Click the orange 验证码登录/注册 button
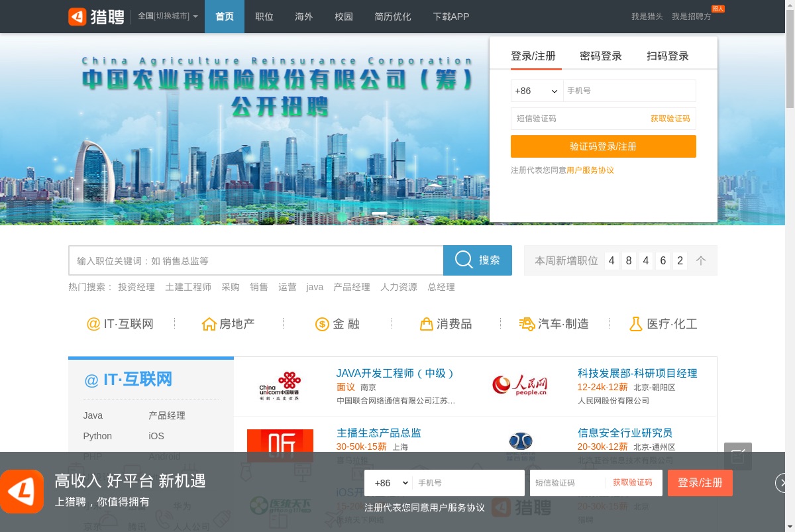The width and height of the screenshot is (795, 532). 604,146
